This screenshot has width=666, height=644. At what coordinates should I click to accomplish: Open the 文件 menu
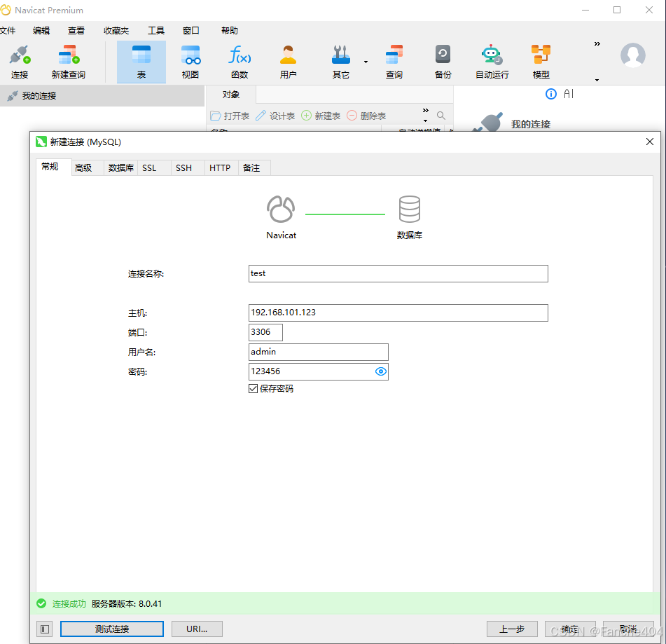pos(8,31)
